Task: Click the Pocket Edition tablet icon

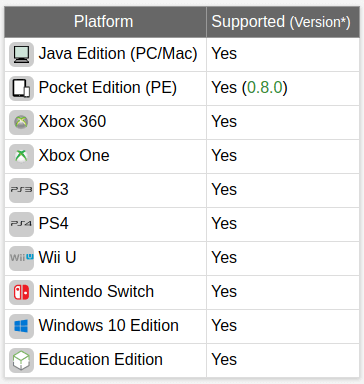Action: tap(21, 88)
